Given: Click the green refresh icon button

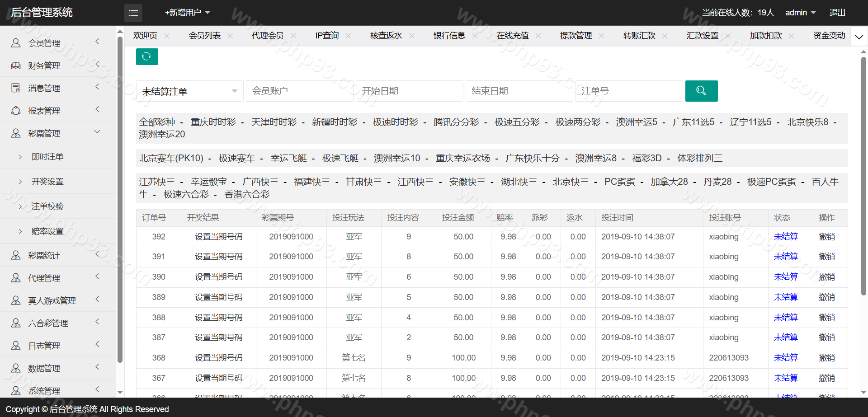Looking at the screenshot, I should pyautogui.click(x=147, y=56).
